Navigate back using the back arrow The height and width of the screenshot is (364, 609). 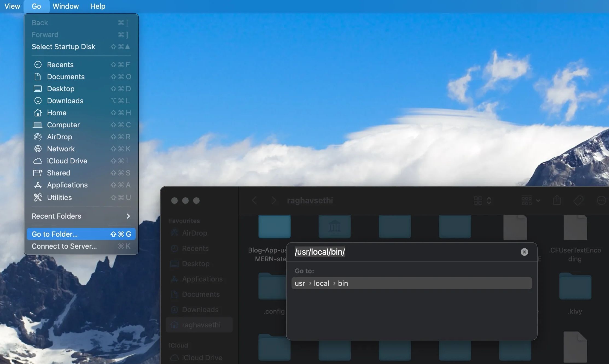click(x=254, y=200)
